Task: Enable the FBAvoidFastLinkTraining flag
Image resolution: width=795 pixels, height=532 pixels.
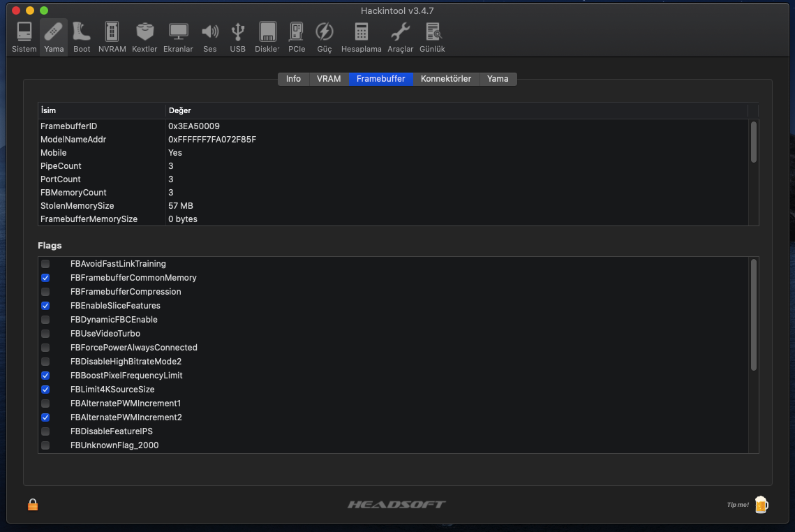Action: (x=45, y=264)
